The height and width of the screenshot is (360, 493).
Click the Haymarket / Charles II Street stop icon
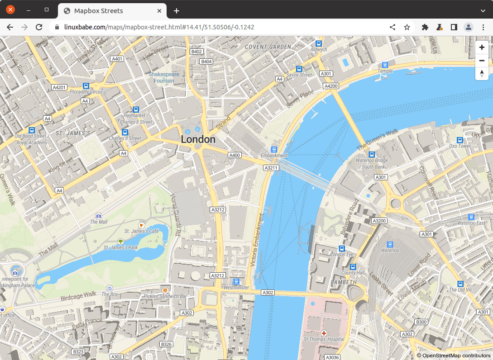pos(136,109)
